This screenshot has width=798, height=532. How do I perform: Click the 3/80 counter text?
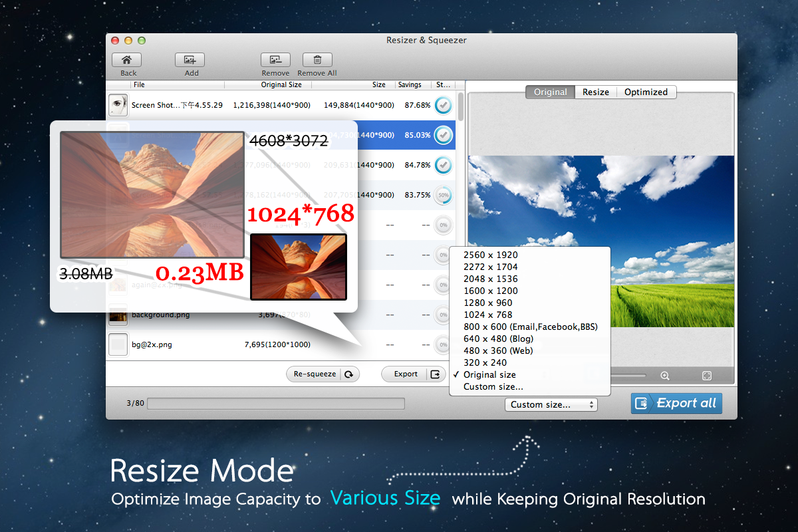pos(135,403)
